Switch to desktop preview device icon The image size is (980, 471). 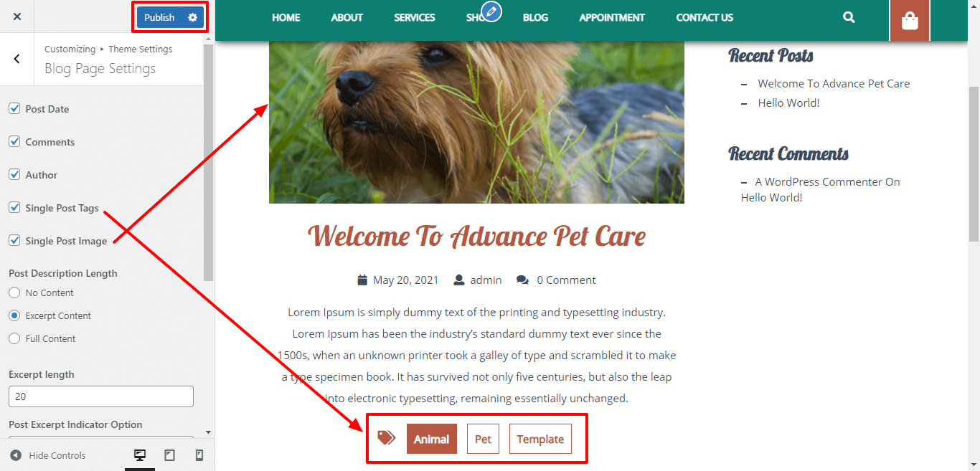pyautogui.click(x=140, y=455)
